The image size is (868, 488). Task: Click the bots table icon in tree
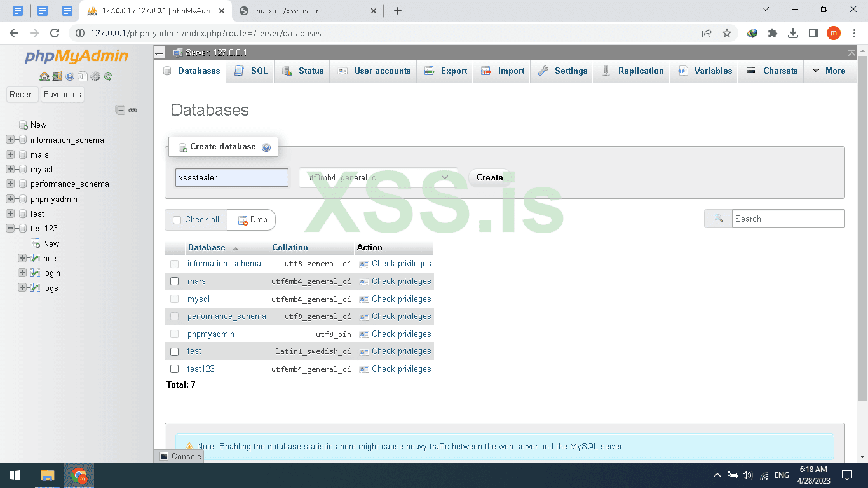point(36,258)
